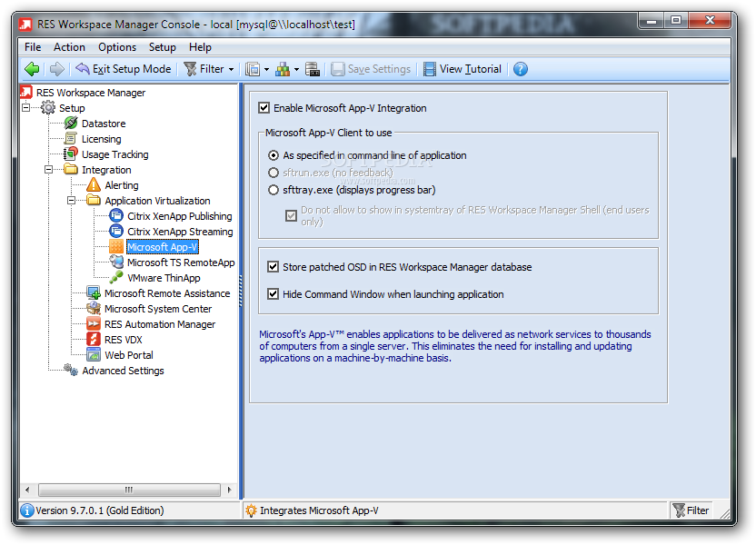The height and width of the screenshot is (545, 756).
Task: Collapse the Application Virtualization tree node
Action: pos(72,200)
